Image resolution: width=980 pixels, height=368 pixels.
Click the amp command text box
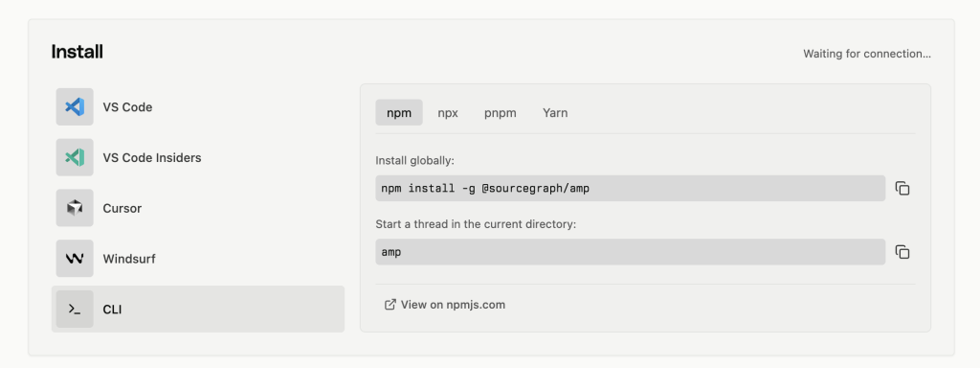[630, 252]
